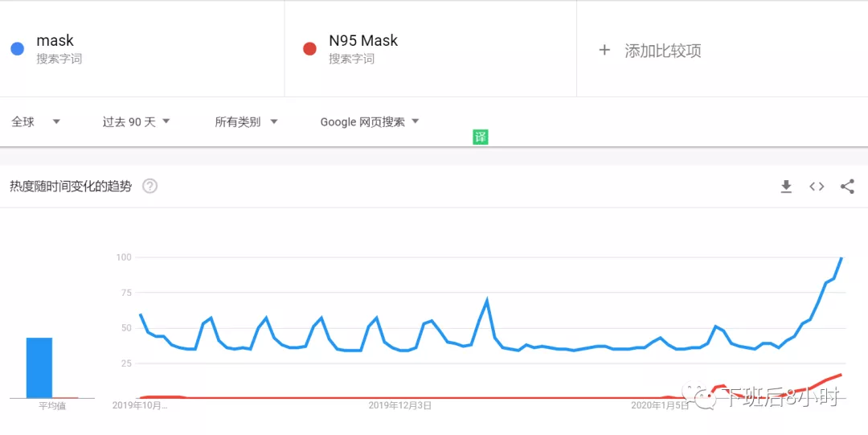Click the 2020年1月5日 date axis label
The image size is (868, 435).
coord(660,405)
